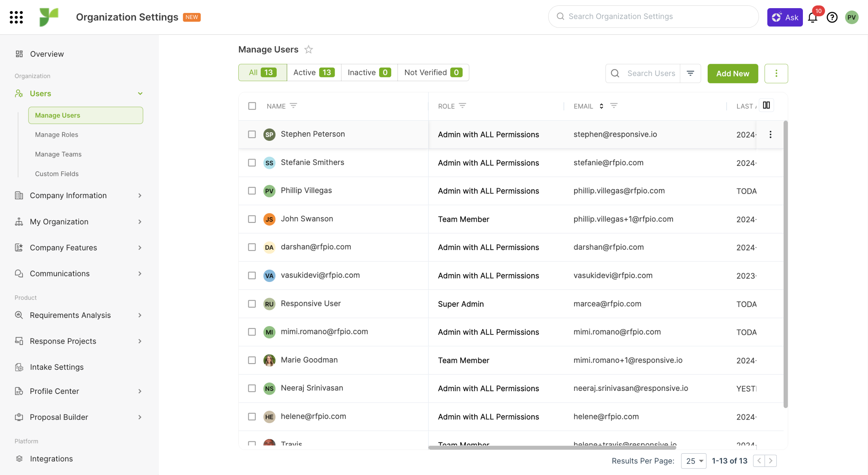Open the help question mark icon
Image resolution: width=868 pixels, height=475 pixels.
[832, 17]
